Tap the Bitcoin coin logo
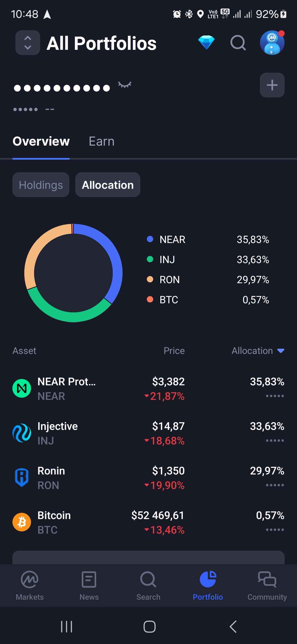The image size is (297, 644). pyautogui.click(x=22, y=522)
